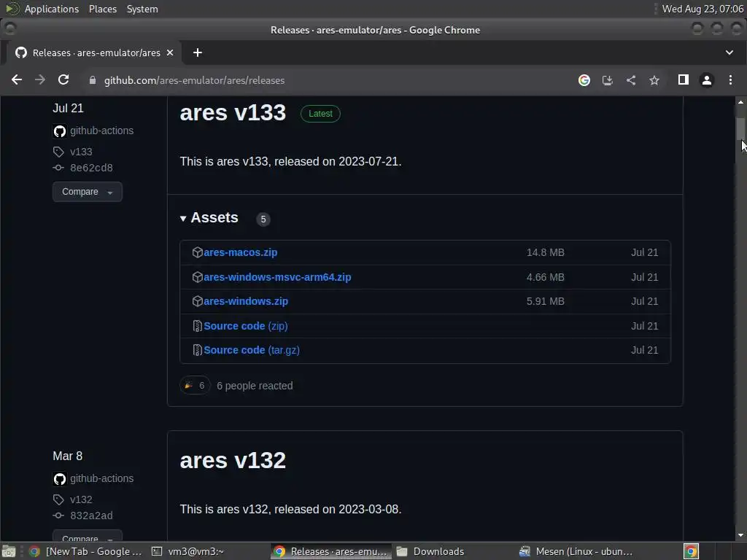
Task: Open the Compare dropdown for v133
Action: pyautogui.click(x=88, y=192)
